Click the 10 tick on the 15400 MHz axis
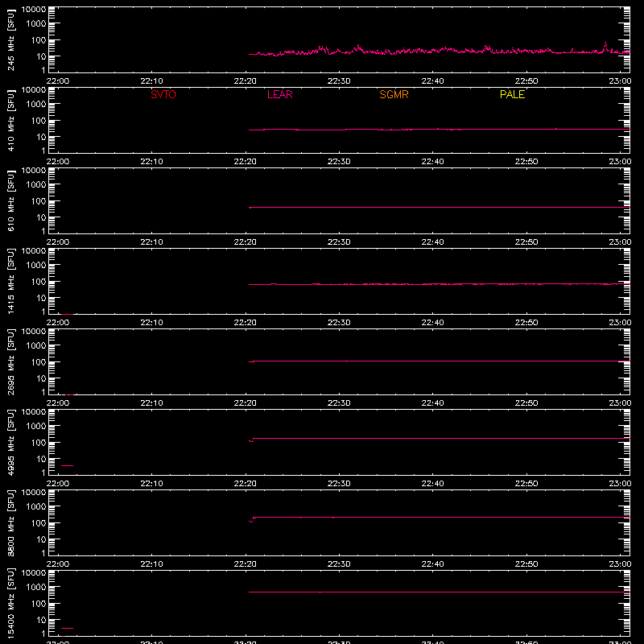This screenshot has height=644, width=644. tap(41, 620)
